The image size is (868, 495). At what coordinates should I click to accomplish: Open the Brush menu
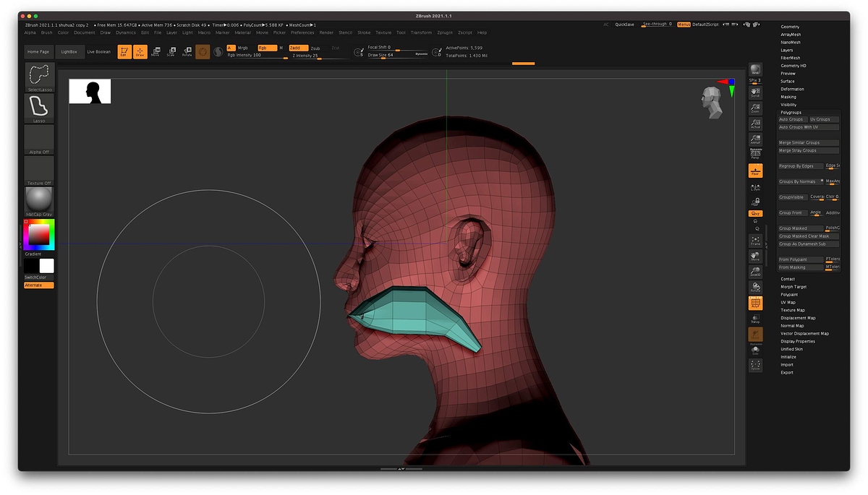pyautogui.click(x=47, y=33)
